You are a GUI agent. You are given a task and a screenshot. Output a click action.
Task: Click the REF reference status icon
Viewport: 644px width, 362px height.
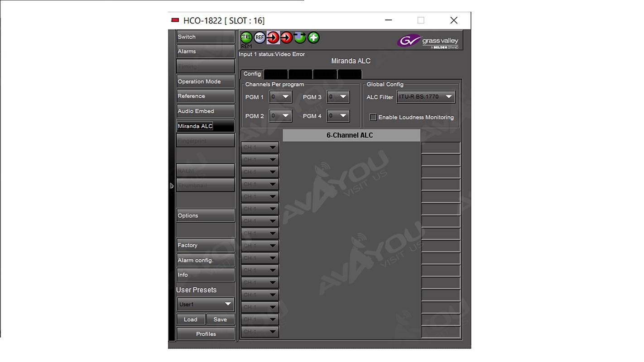[260, 38]
